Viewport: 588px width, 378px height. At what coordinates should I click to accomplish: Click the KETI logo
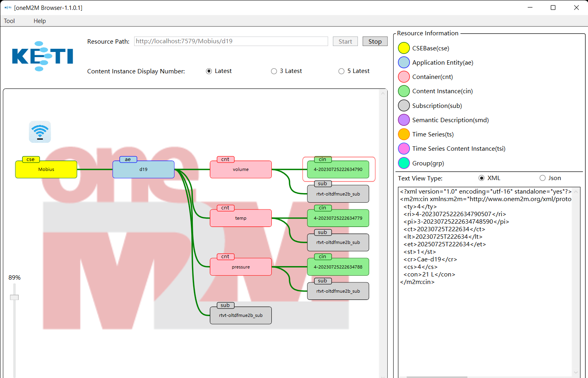[x=42, y=56]
